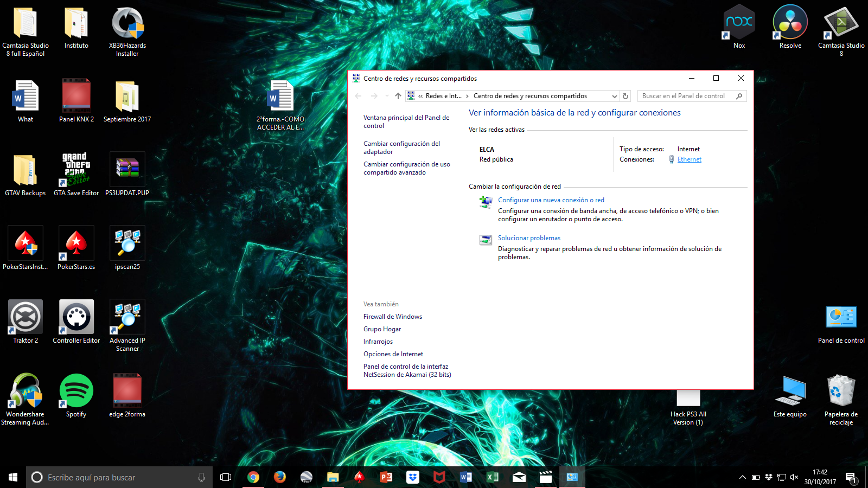Viewport: 868px width, 488px height.
Task: Select the Controller Editor desktop icon
Action: tap(76, 322)
